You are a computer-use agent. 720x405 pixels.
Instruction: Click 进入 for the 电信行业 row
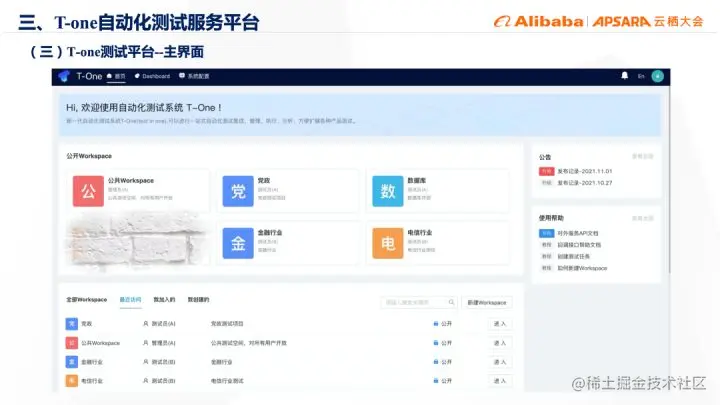click(x=500, y=381)
